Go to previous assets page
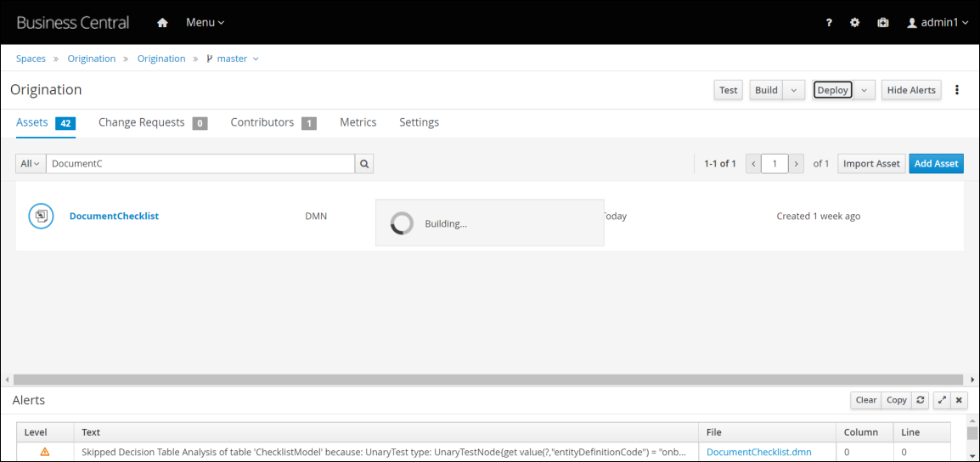 point(754,164)
